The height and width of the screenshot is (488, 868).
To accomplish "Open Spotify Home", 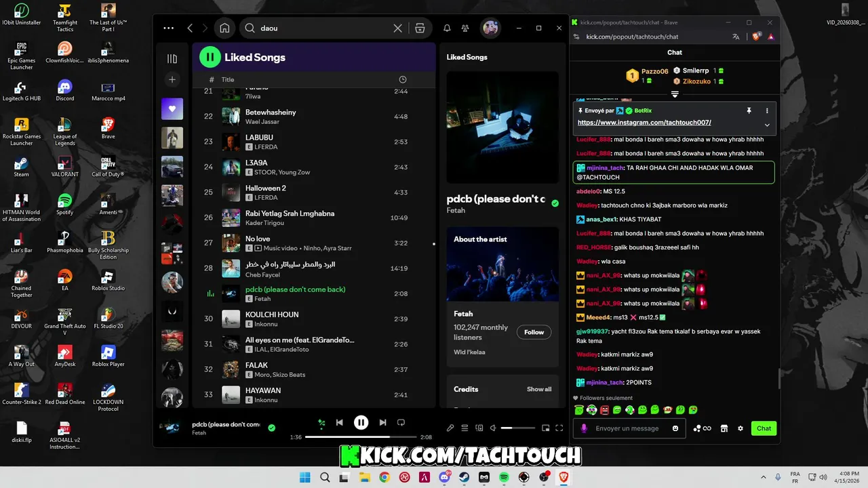I will coord(224,28).
